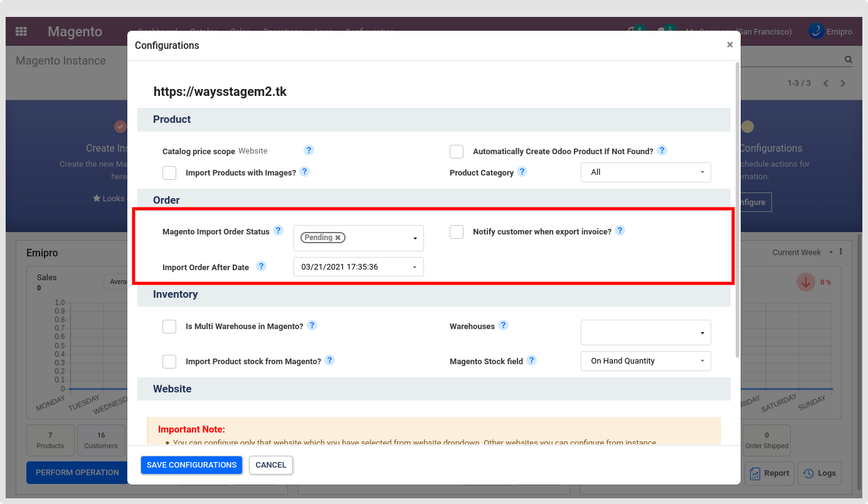Go to previous page arrow

(826, 83)
